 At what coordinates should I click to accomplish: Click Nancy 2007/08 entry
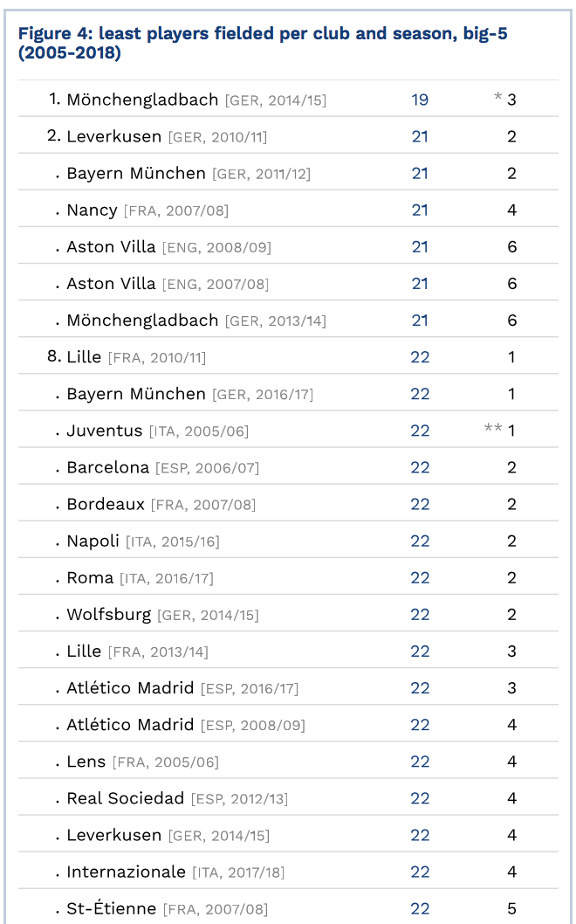[x=288, y=210]
